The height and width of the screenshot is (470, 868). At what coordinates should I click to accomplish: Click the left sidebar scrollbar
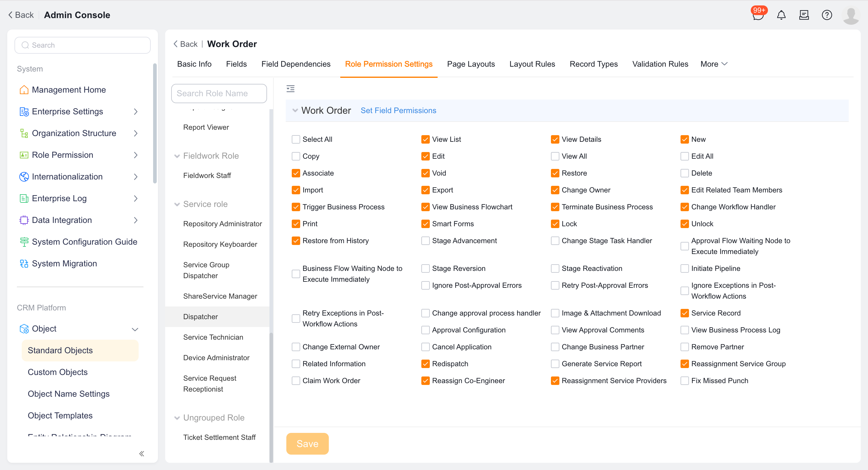[x=155, y=123]
